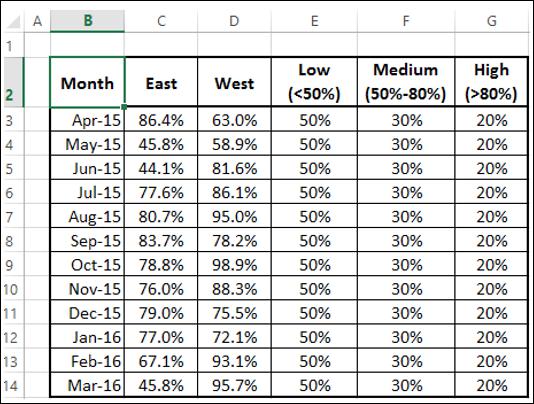
Task: Select the Apr-15 cell
Action: click(88, 120)
